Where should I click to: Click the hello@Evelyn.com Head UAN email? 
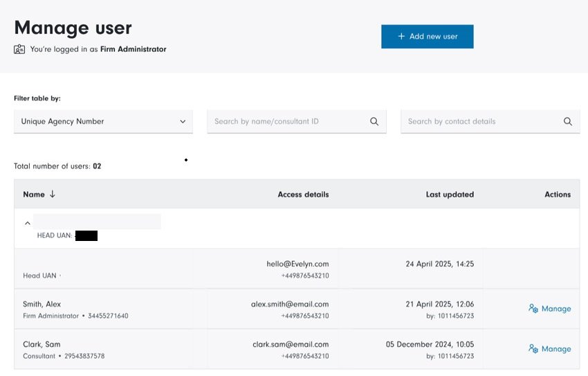(297, 264)
